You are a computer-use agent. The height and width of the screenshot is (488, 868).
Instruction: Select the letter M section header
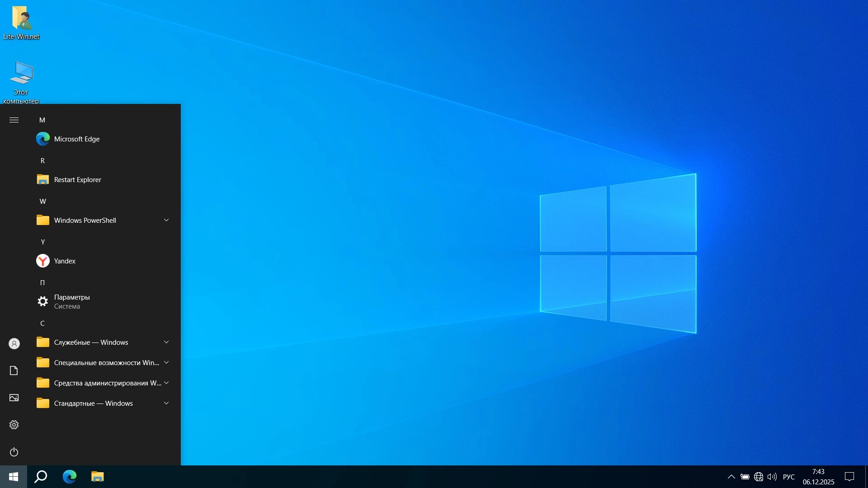(42, 120)
